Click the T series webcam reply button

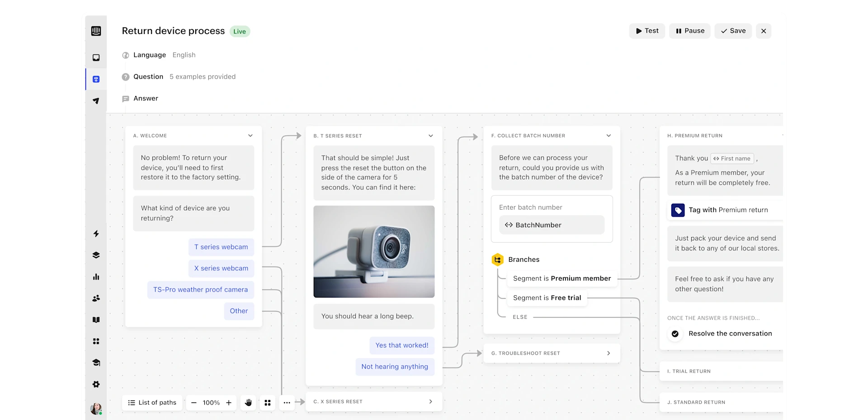click(x=221, y=247)
